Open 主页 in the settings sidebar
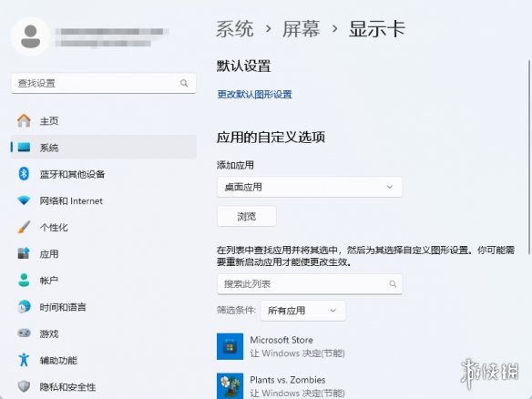Screen dimensions: 532x399 [104, 121]
